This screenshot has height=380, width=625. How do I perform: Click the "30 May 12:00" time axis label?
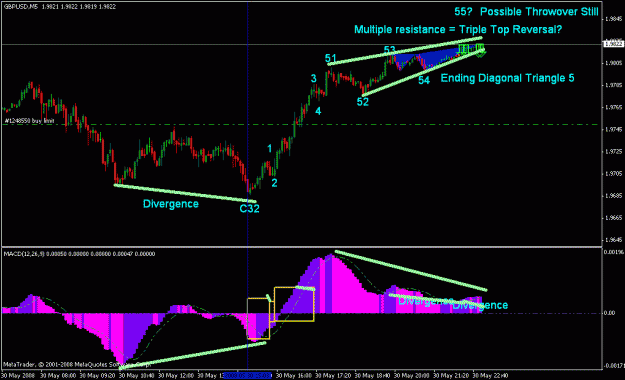coord(176,376)
